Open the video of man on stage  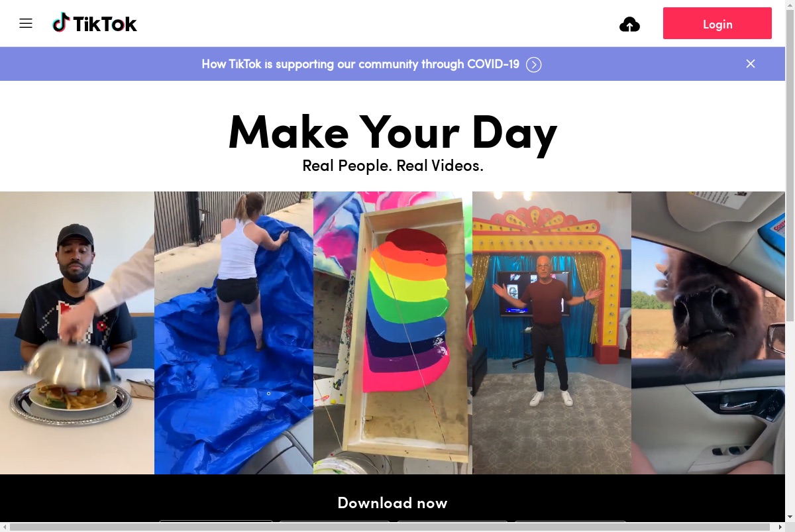(x=552, y=333)
